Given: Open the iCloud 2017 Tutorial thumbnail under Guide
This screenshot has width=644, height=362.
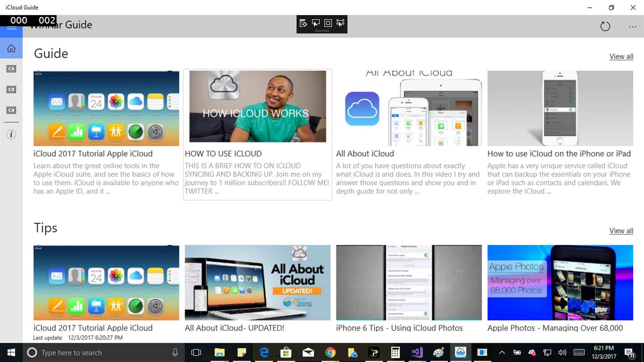Looking at the screenshot, I should point(106,108).
